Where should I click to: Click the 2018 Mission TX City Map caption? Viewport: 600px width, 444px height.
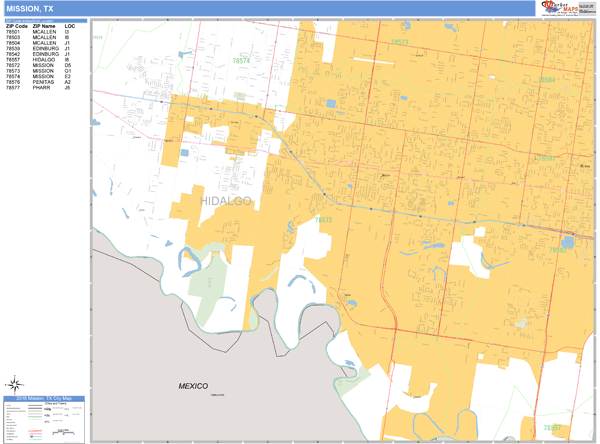click(43, 400)
